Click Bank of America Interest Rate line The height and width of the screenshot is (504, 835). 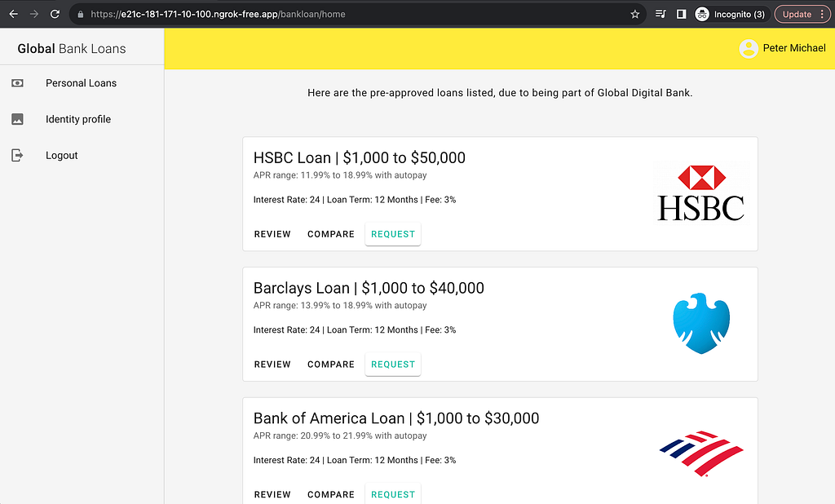pyautogui.click(x=355, y=460)
